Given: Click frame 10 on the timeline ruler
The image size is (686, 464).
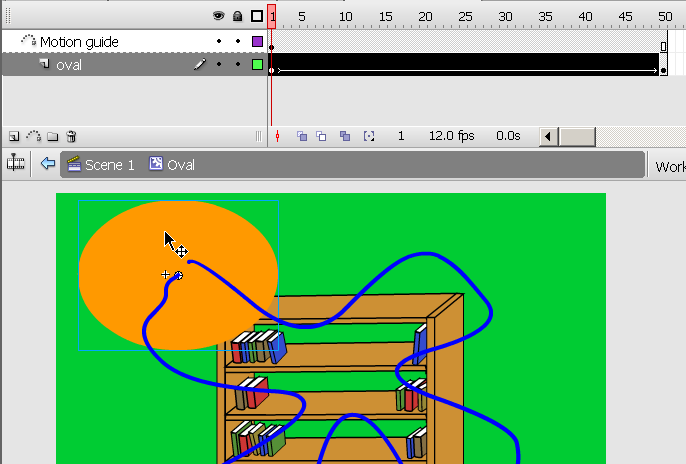Looking at the screenshot, I should coord(346,17).
